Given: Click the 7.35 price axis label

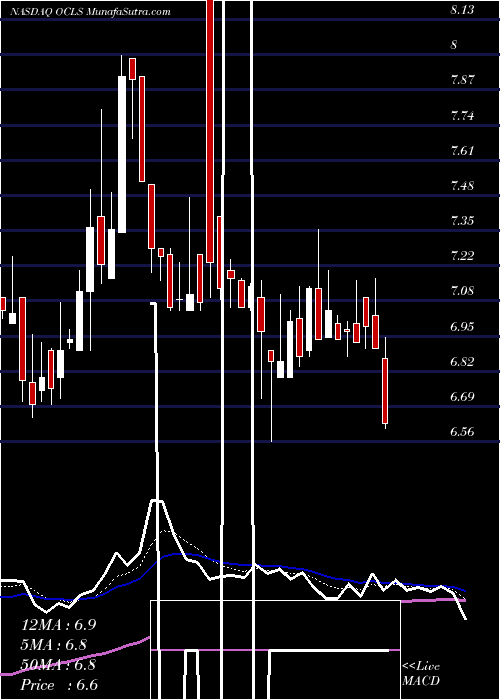Looking at the screenshot, I should pyautogui.click(x=462, y=221).
